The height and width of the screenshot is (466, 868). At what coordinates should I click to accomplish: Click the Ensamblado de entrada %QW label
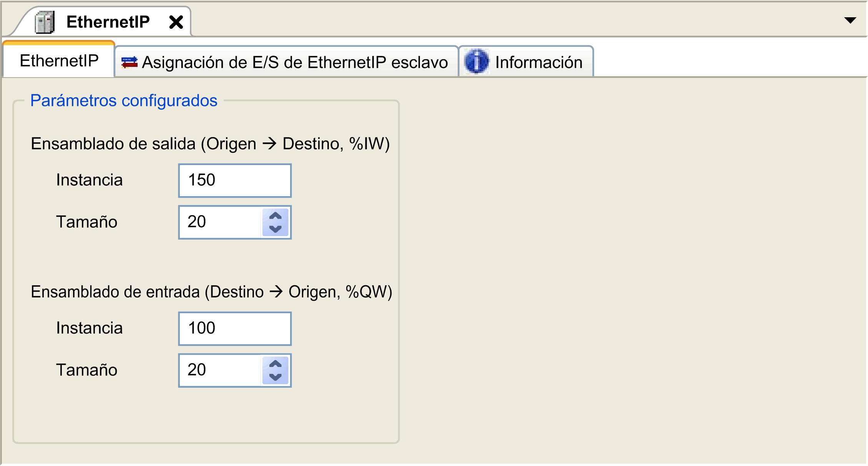[x=211, y=292]
